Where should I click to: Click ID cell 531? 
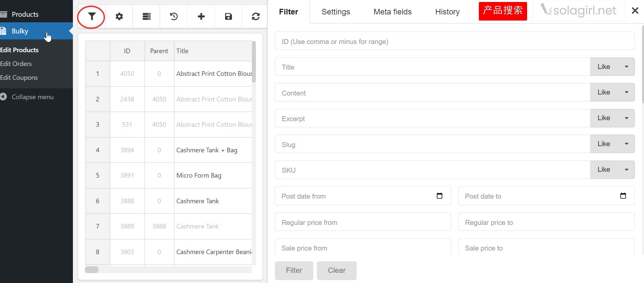click(x=127, y=124)
